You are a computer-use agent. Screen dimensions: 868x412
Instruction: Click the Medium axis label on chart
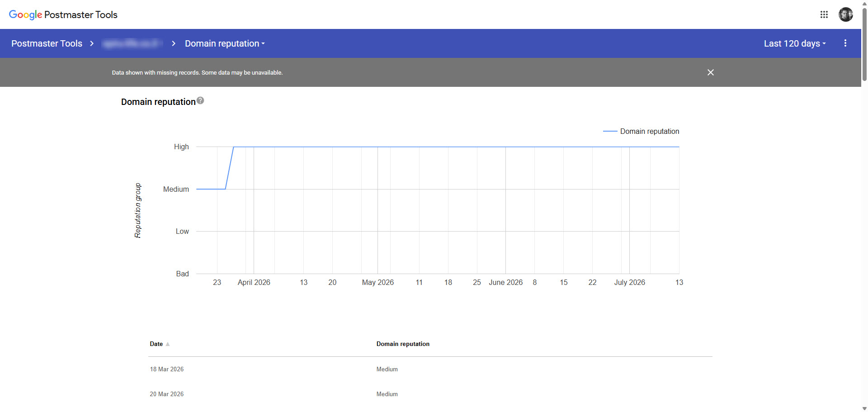pyautogui.click(x=176, y=189)
